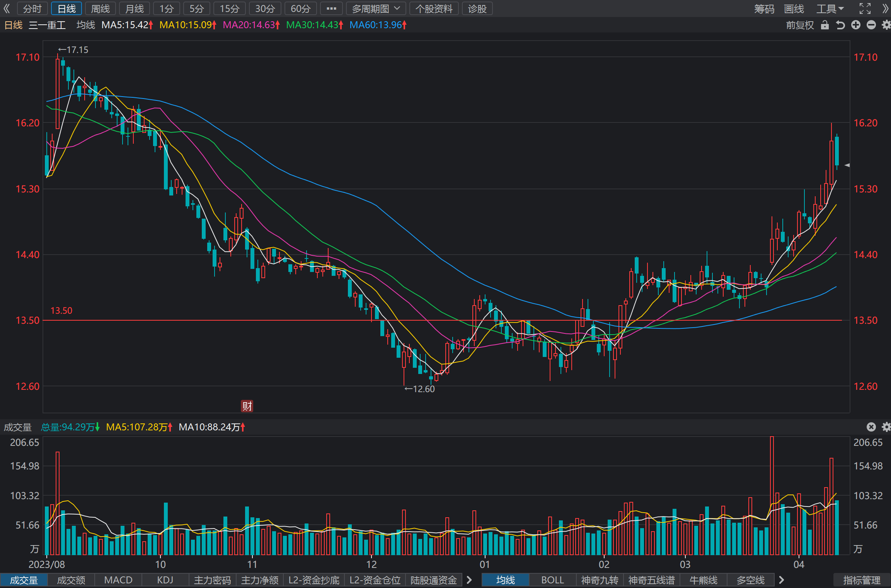This screenshot has height=588, width=891.
Task: Open the 多周期图 dropdown
Action: [376, 8]
